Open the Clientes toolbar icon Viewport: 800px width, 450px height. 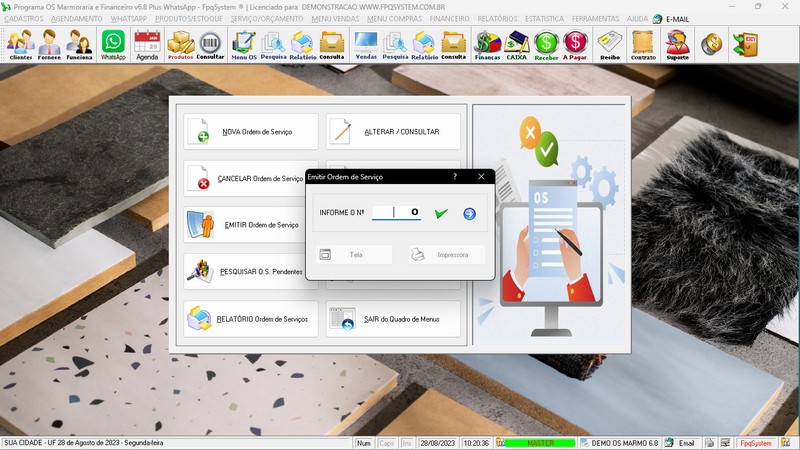[19, 45]
